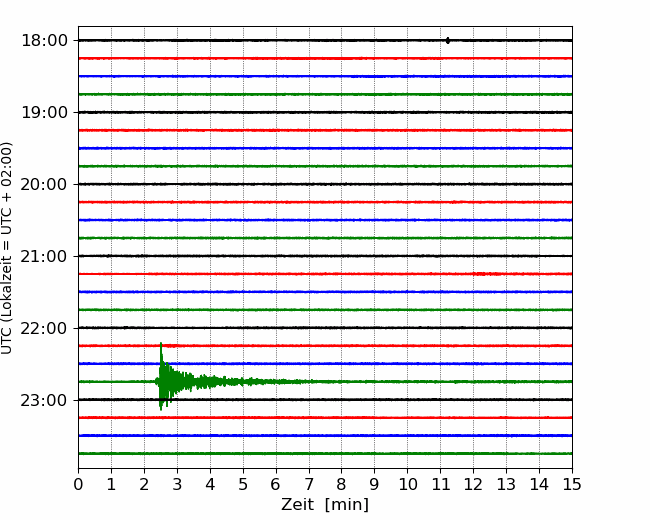This screenshot has height=520, width=650.
Task: Click the 23:00 time label
Action: 44,400
